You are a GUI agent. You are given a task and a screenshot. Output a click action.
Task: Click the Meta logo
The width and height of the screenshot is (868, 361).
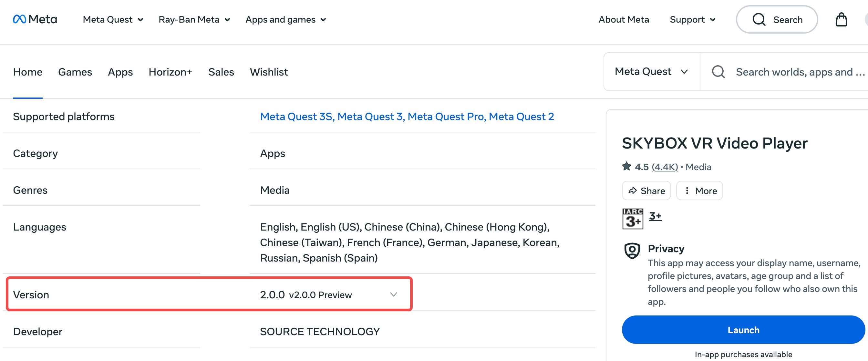pos(35,19)
